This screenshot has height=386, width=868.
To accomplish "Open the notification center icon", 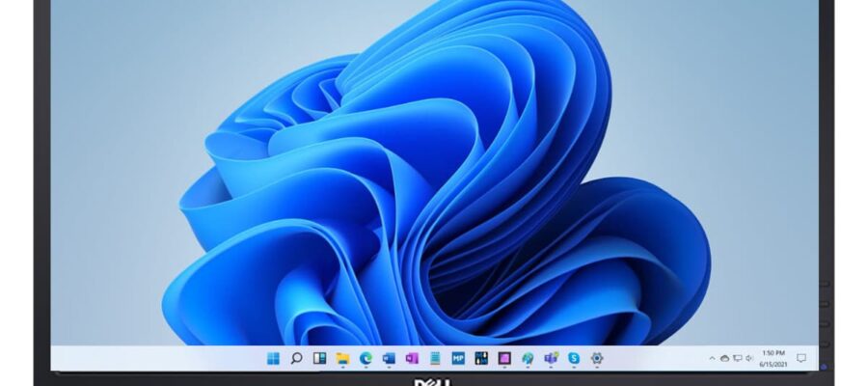I will (801, 358).
